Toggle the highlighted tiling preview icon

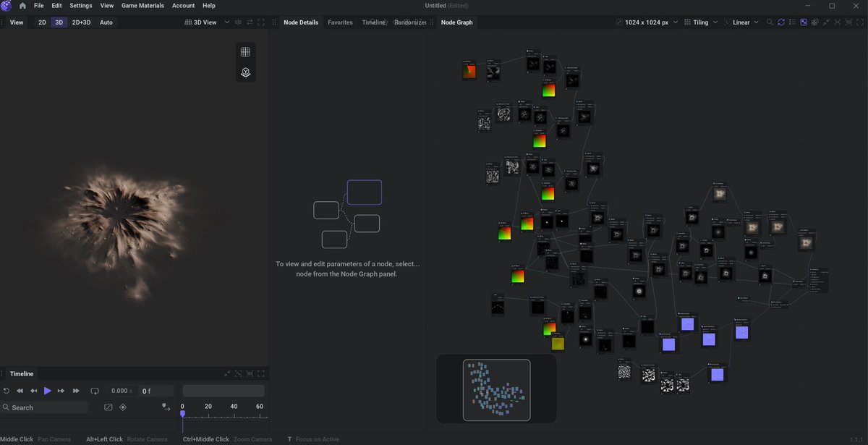803,22
